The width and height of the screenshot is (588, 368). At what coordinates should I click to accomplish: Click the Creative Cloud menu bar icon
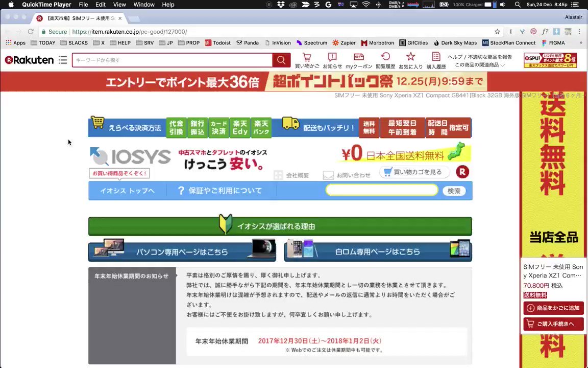[293, 5]
